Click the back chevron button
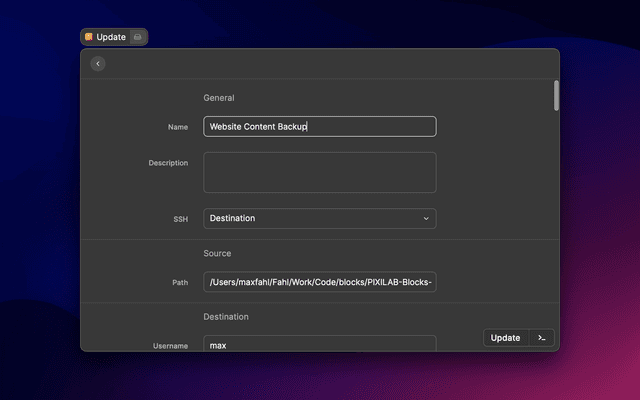640x400 pixels. pos(97,64)
